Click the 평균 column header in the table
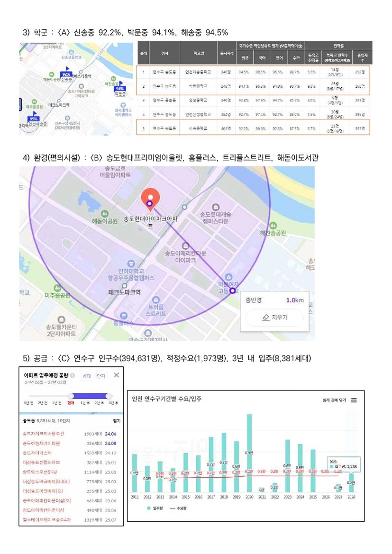392x554 pixels. pos(245,58)
